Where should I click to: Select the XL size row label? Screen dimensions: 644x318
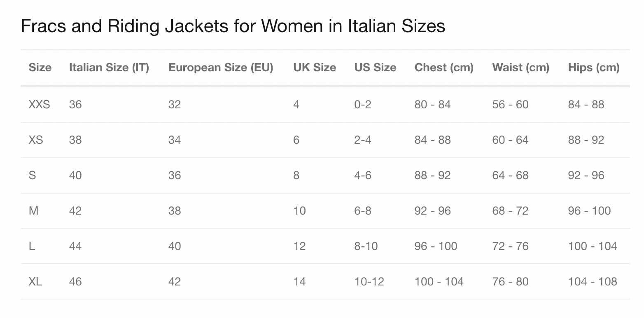(x=35, y=282)
